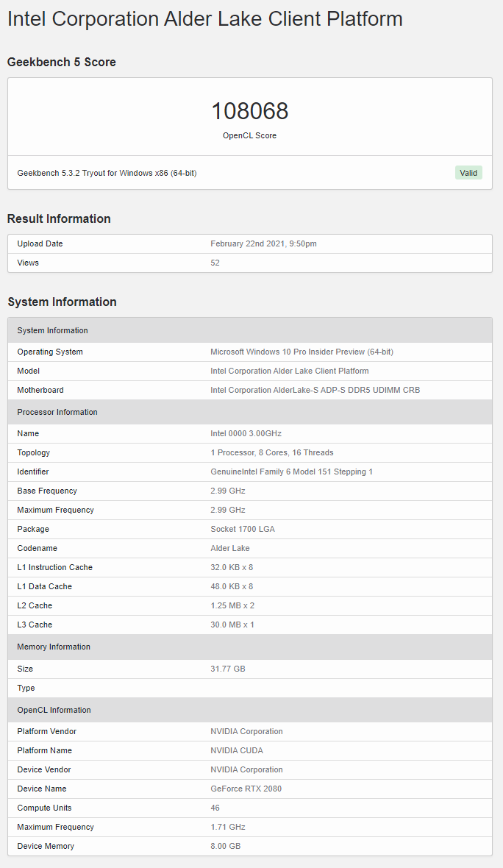Click the 'OpenCL Information' table header
Image resolution: width=503 pixels, height=868 pixels.
point(249,710)
